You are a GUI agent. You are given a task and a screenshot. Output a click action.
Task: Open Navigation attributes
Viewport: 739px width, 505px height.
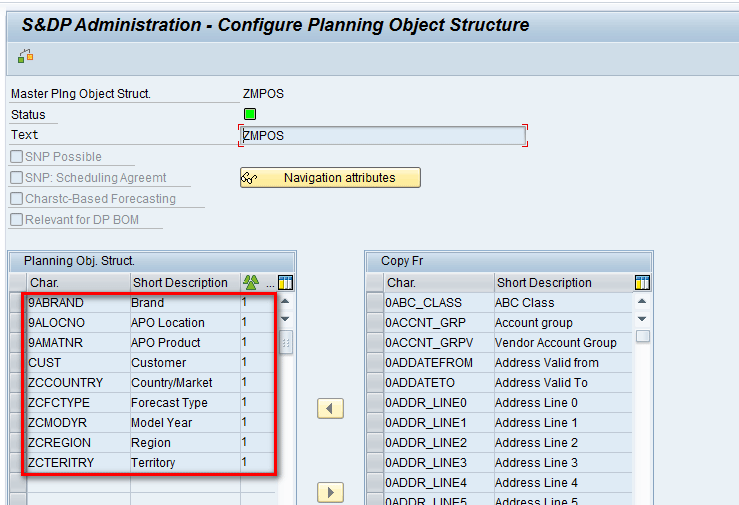point(330,178)
